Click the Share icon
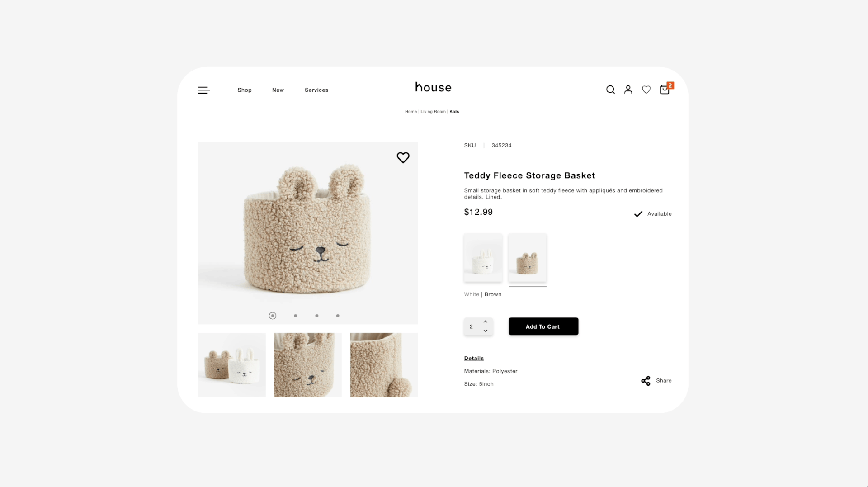This screenshot has width=868, height=487. tap(646, 381)
